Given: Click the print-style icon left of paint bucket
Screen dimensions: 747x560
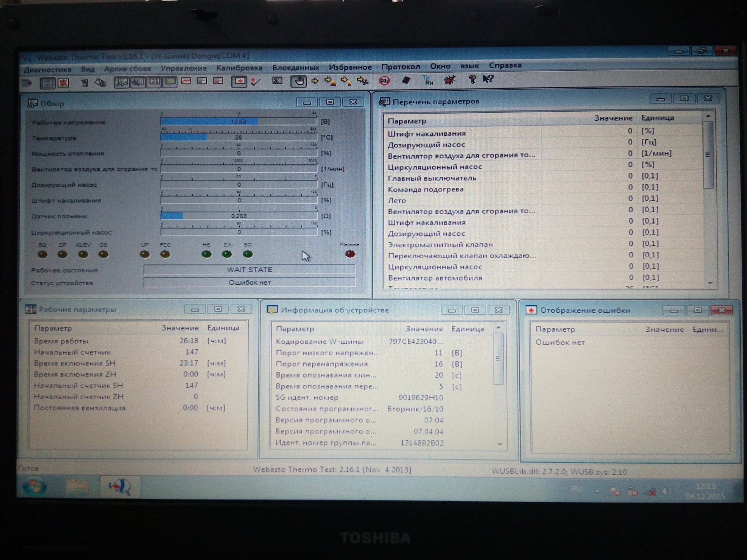Looking at the screenshot, I should 84,82.
